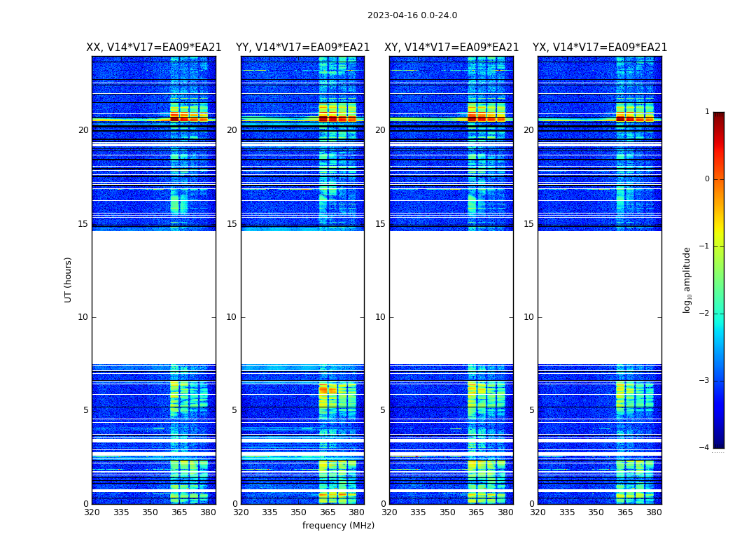This screenshot has width=735, height=560.
Task: Click the blank data gap in XX panel
Action: [153, 297]
